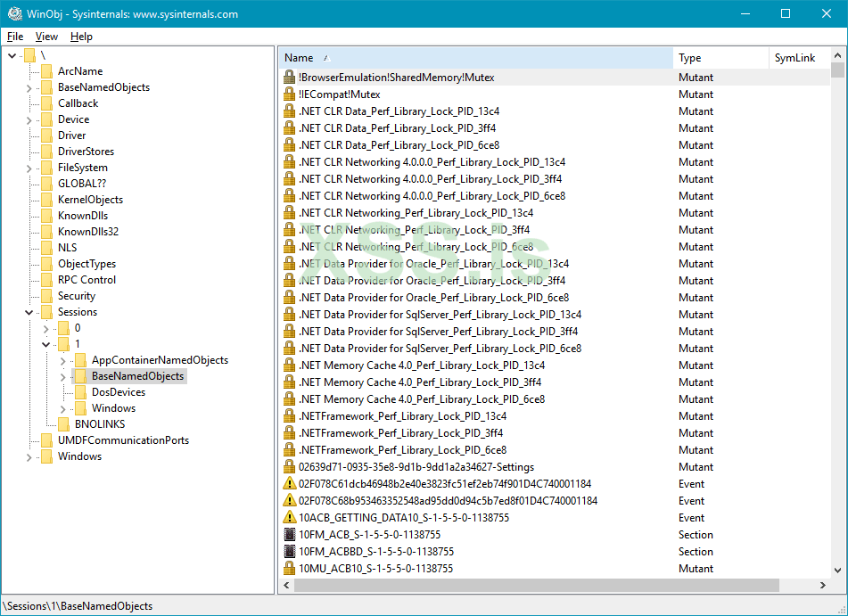Select .NETFramework_Perf_Library_Lock_PID_6ce8 row
The height and width of the screenshot is (616, 848).
tap(555, 450)
